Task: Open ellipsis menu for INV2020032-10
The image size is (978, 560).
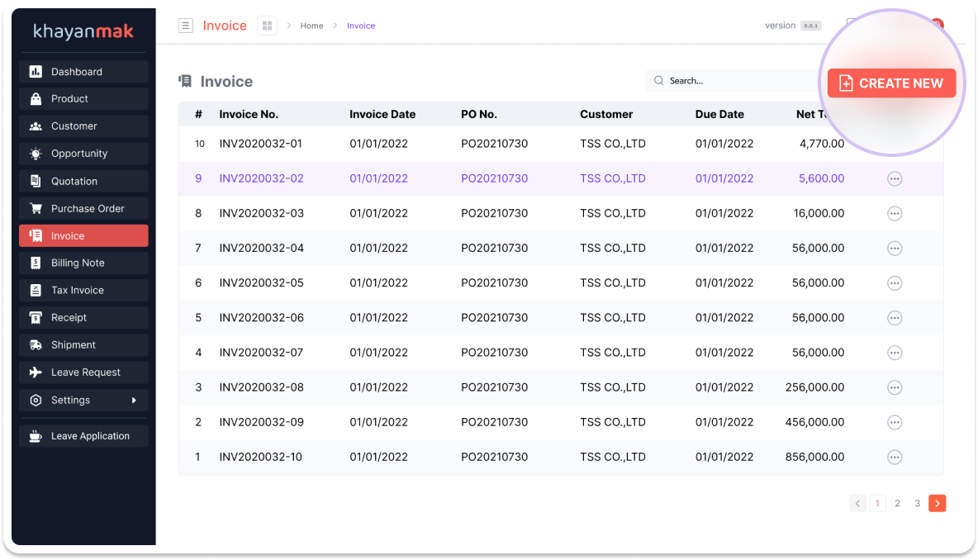Action: 894,457
